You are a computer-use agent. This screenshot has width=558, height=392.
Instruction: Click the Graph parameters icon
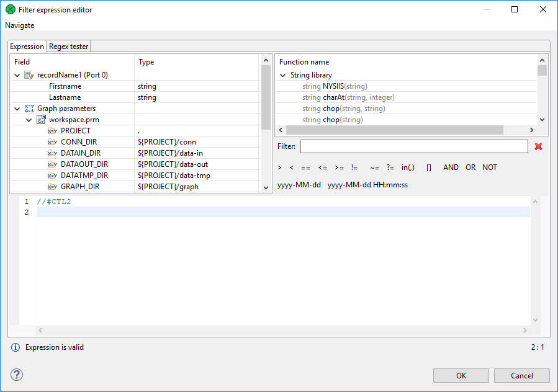click(29, 109)
